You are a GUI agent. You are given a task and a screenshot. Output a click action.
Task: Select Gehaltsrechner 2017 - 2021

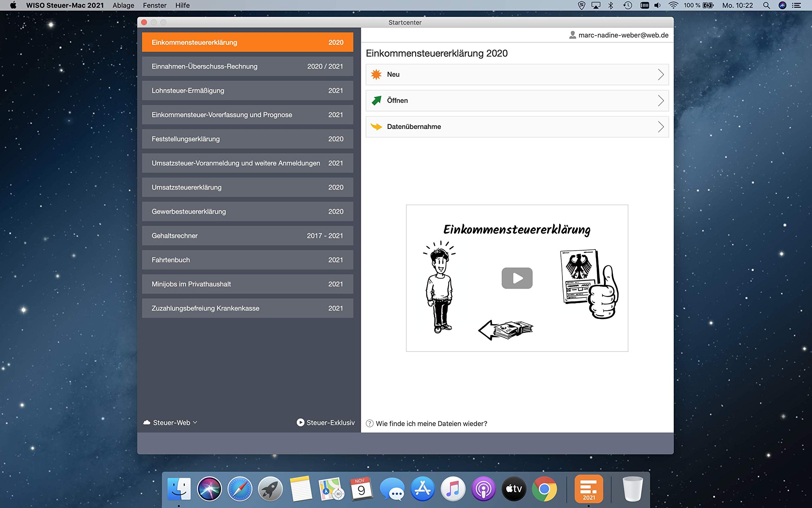point(248,236)
